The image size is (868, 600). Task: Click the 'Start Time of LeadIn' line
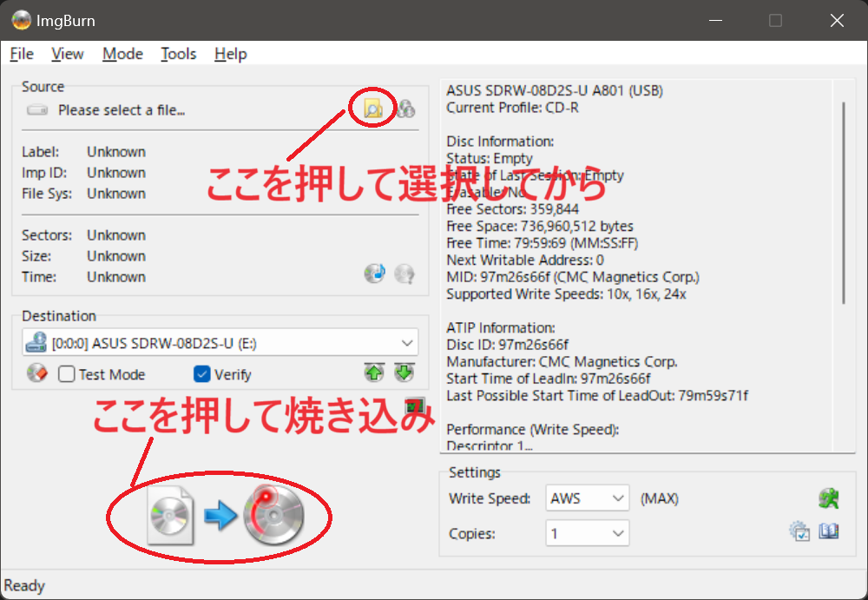tap(549, 379)
